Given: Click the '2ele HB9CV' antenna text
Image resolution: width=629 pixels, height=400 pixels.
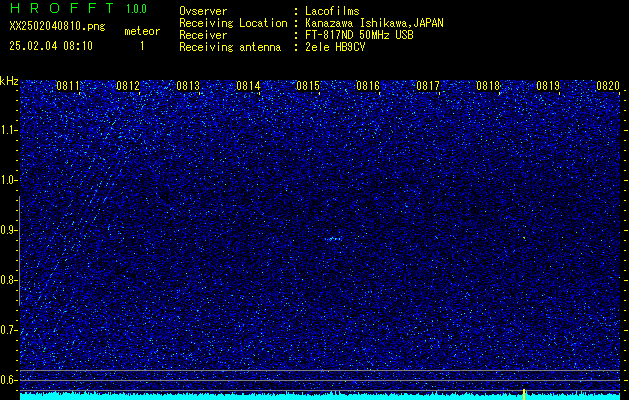Looking at the screenshot, I should tap(335, 47).
